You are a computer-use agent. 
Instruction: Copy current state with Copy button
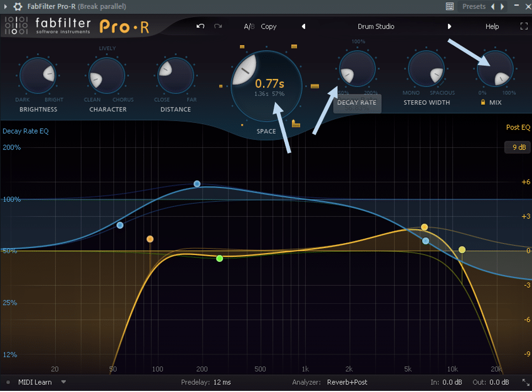tap(268, 26)
